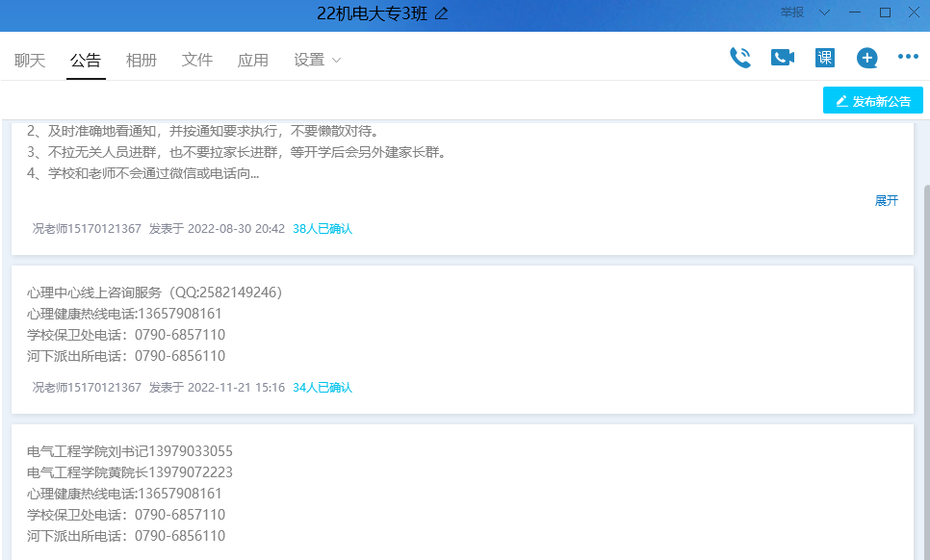Go to the 文件 tab
Screen dimensions: 930x560
coord(197,60)
